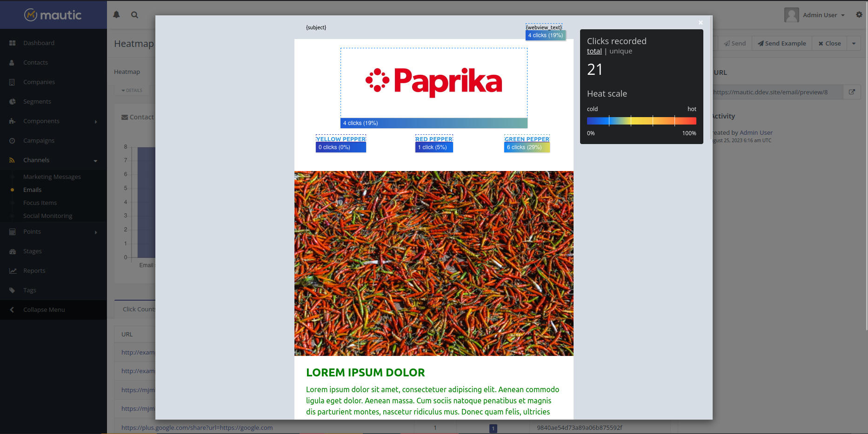868x434 pixels.
Task: Open settings with the gear icon
Action: (x=859, y=14)
